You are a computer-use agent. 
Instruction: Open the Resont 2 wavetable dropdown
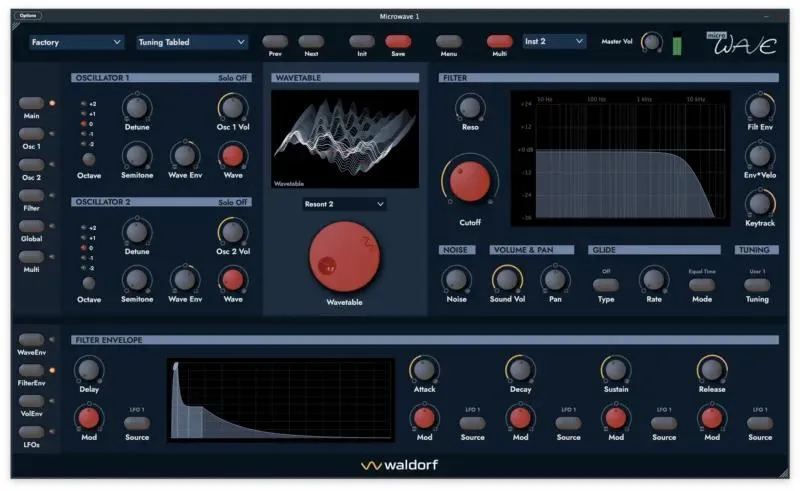[344, 204]
